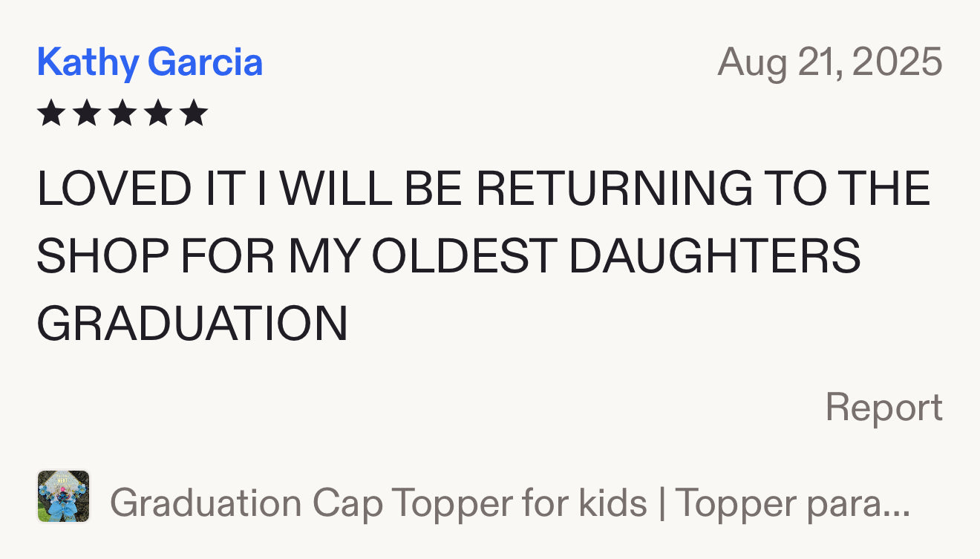Click the fifth rating star
The height and width of the screenshot is (559, 980).
point(194,114)
